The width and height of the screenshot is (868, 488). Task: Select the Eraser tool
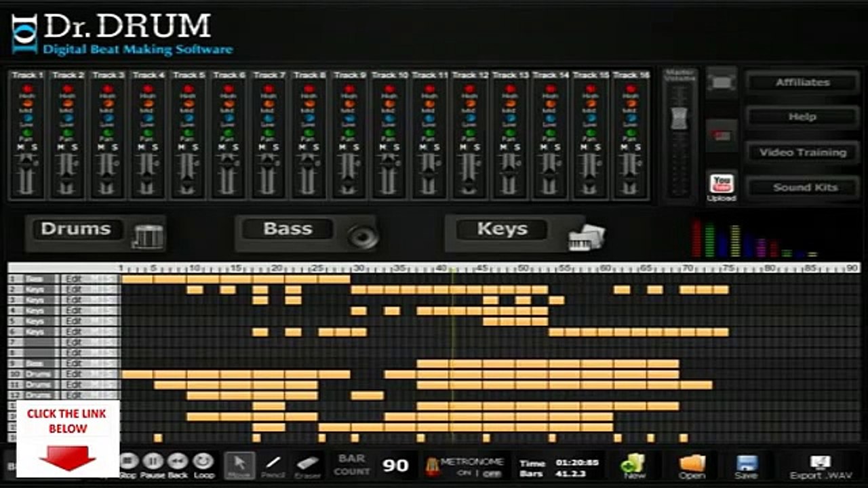tap(307, 465)
